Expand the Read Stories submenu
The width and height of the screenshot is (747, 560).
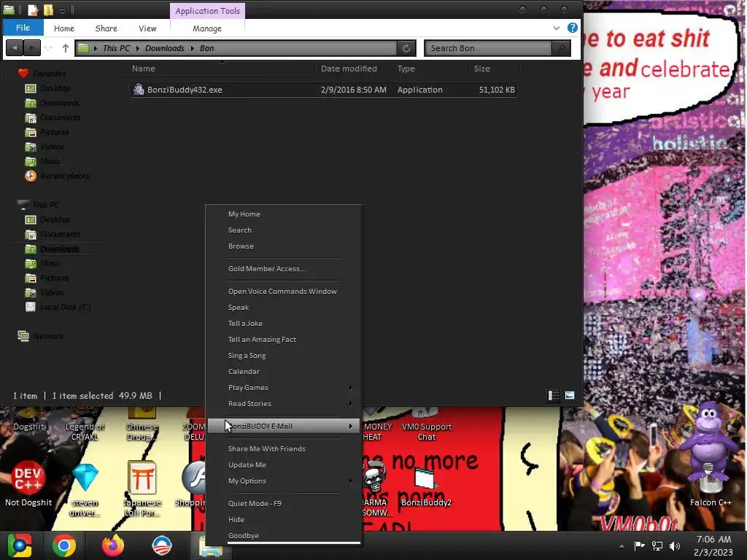point(284,404)
